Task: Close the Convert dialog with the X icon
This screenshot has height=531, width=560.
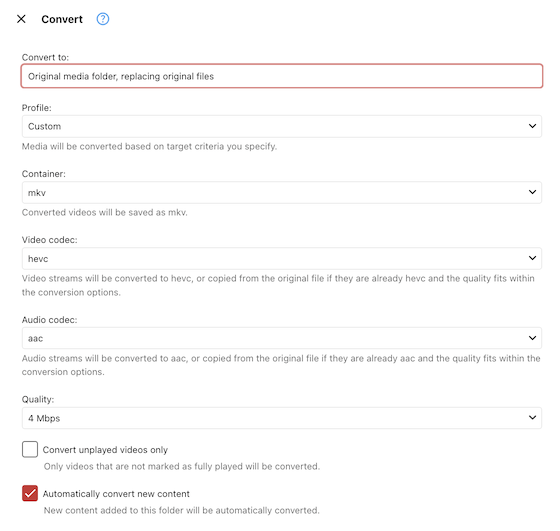Action: tap(21, 19)
